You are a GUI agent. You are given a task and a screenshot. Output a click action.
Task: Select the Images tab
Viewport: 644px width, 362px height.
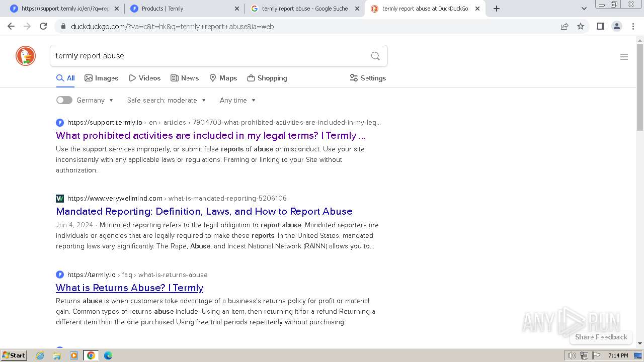101,78
